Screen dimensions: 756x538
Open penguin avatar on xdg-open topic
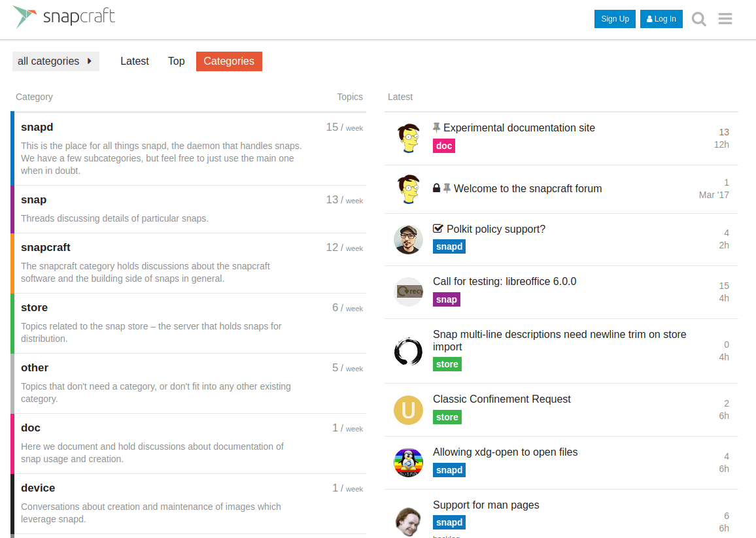pos(408,462)
